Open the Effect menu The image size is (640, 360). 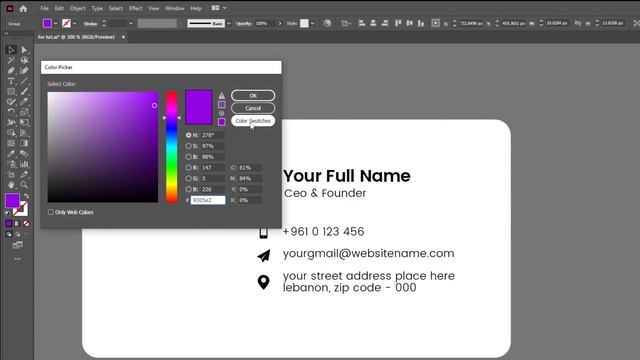pyautogui.click(x=136, y=8)
